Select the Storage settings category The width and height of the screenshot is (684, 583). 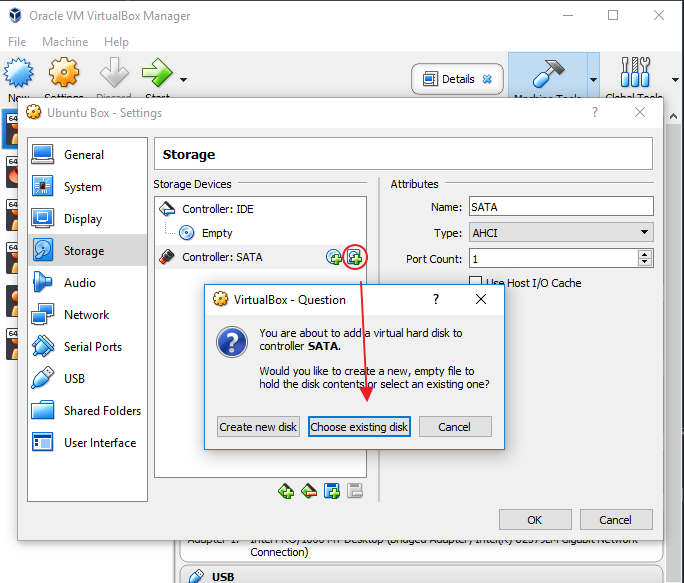coord(88,250)
